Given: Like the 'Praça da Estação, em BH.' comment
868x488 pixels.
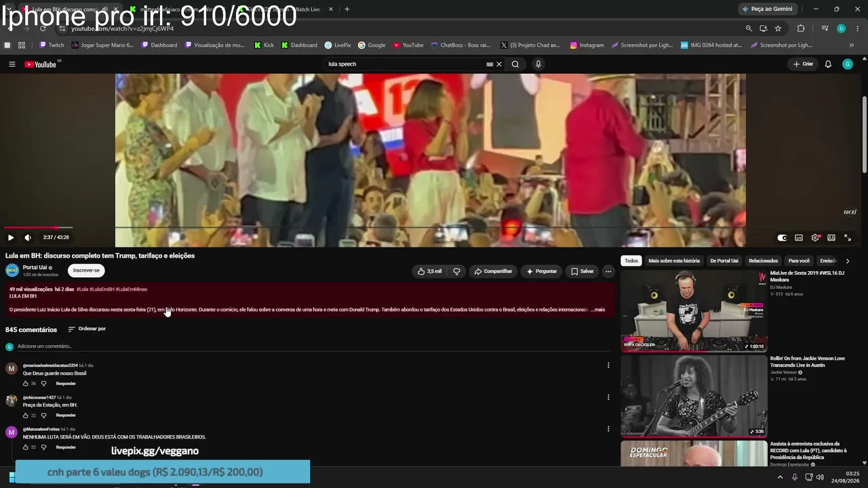Looking at the screenshot, I should [26, 415].
